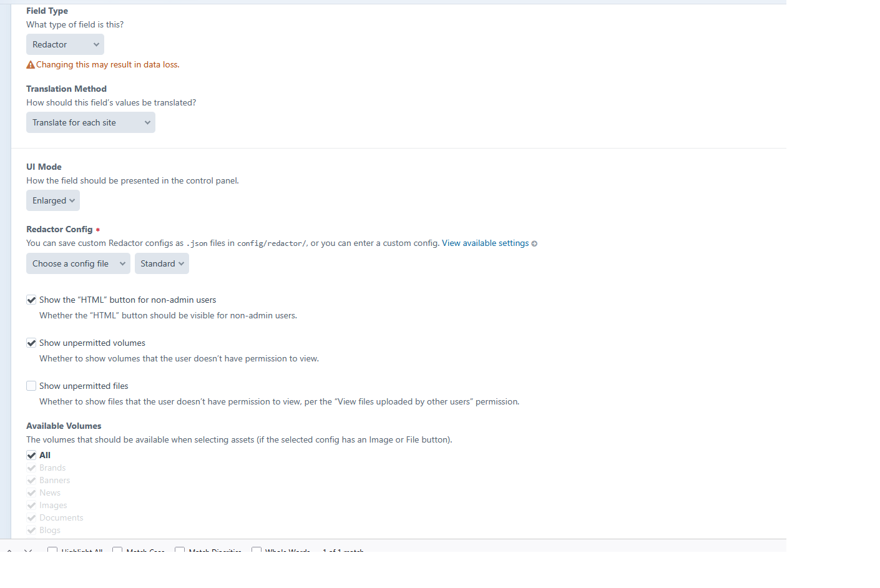Viewport: 880px width, 588px height.
Task: Click the 'config/redactor/' code text
Action: [271, 243]
